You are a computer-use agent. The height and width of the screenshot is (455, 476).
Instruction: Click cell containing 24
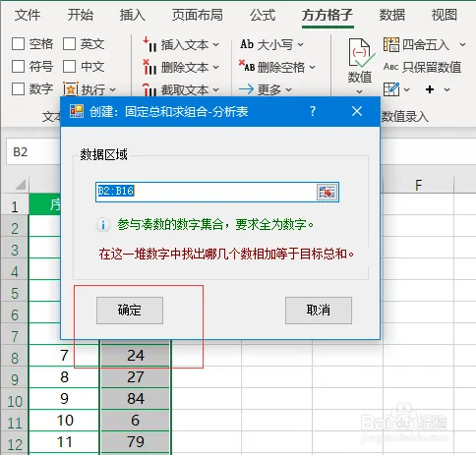click(x=135, y=356)
